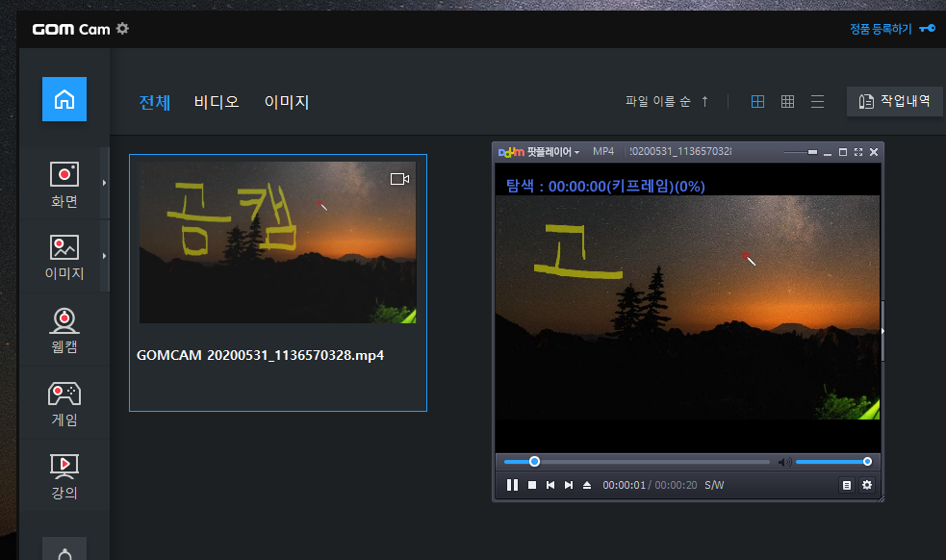Image resolution: width=946 pixels, height=560 pixels.
Task: Mute the PotPlayer volume speaker icon
Action: tap(784, 462)
